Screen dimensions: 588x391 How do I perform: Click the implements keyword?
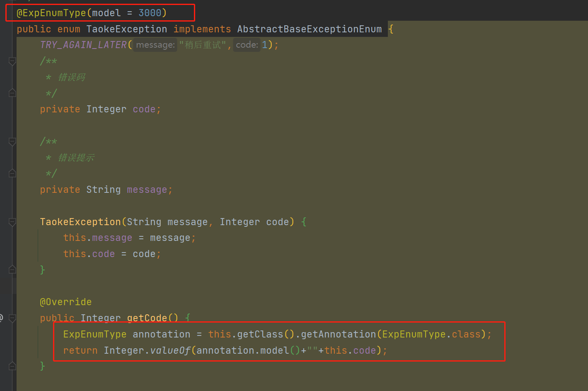click(x=202, y=29)
